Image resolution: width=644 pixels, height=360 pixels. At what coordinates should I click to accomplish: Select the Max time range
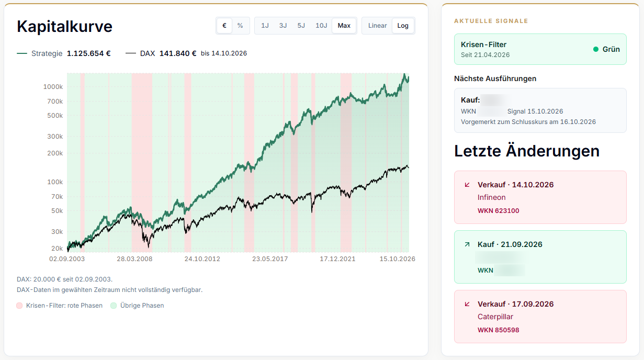(x=344, y=26)
